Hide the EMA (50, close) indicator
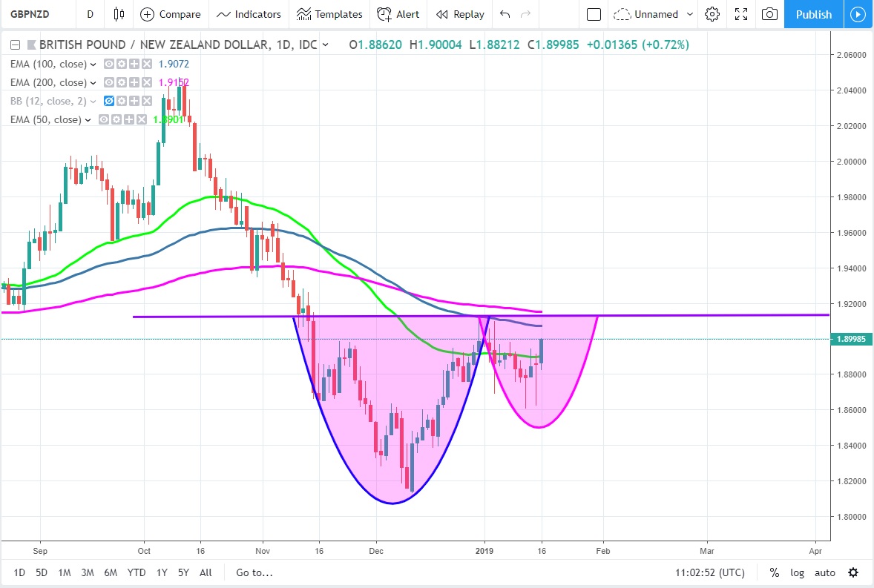Viewport: 874px width, 588px height. pyautogui.click(x=105, y=120)
